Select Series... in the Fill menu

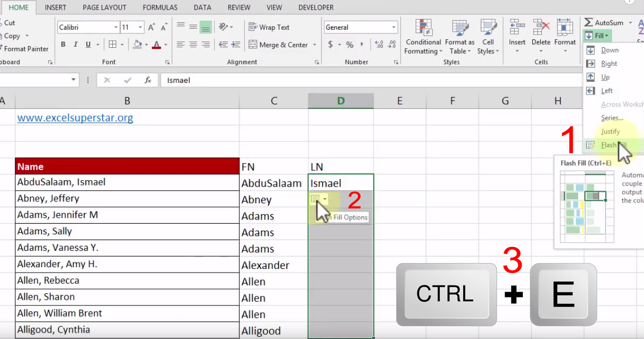point(612,118)
